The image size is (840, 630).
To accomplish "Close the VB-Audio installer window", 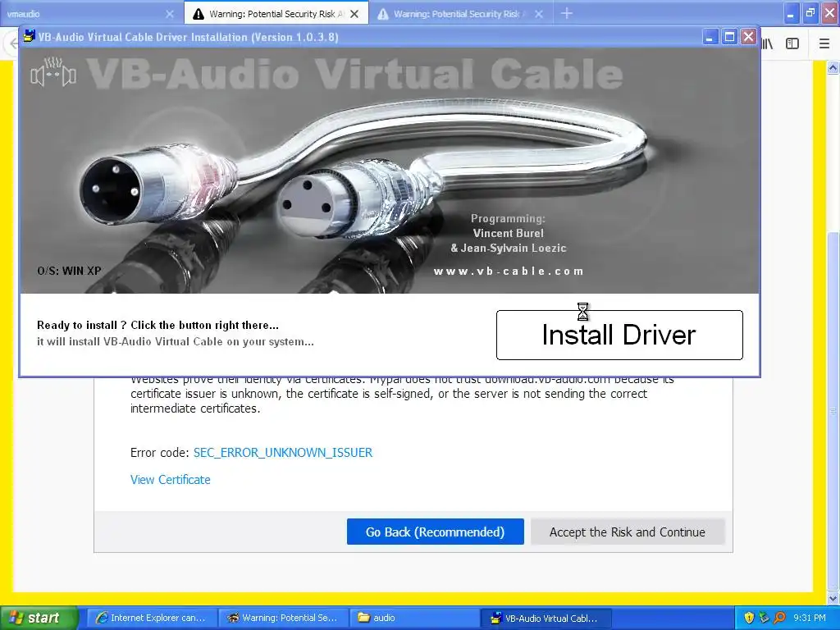I will tap(748, 36).
